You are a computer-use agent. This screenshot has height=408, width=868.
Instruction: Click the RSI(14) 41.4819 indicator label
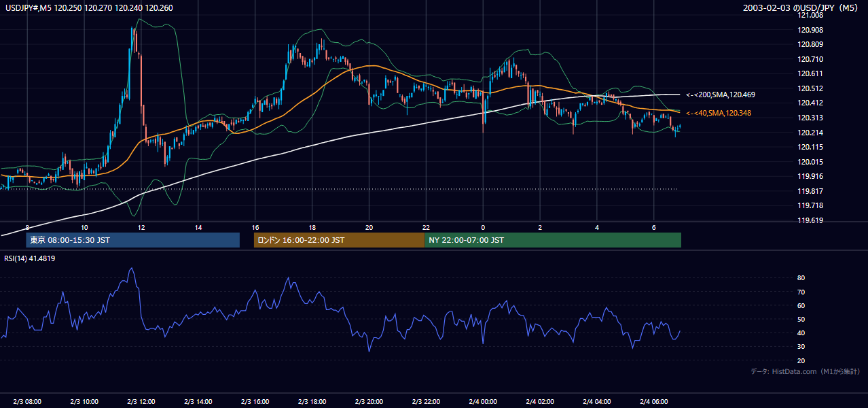(x=30, y=258)
